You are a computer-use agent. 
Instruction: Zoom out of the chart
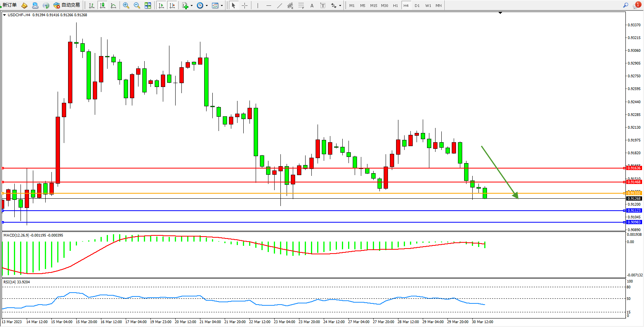[x=137, y=5]
